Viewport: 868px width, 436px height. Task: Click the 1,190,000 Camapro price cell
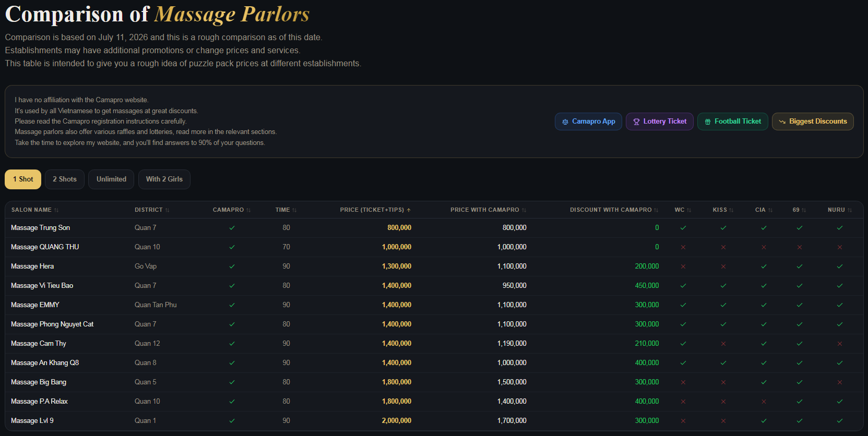[512, 344]
